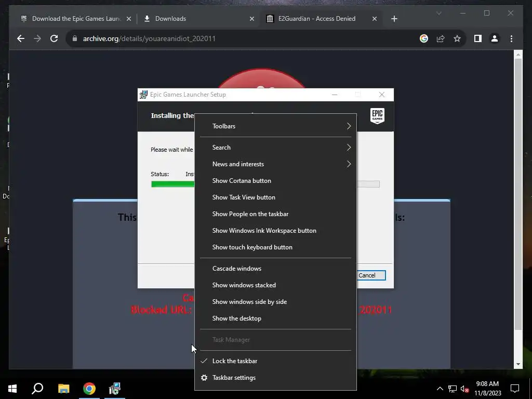Select Cascade windows

point(275,269)
